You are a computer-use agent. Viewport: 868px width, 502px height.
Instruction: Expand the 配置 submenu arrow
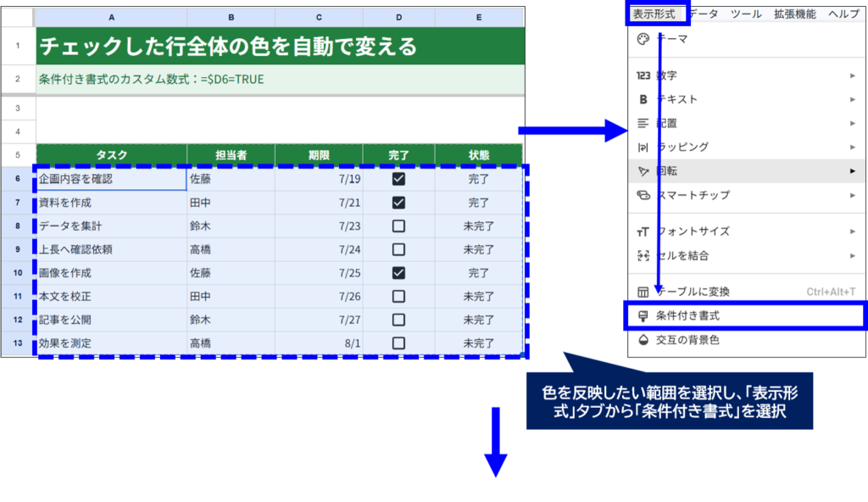tap(853, 123)
